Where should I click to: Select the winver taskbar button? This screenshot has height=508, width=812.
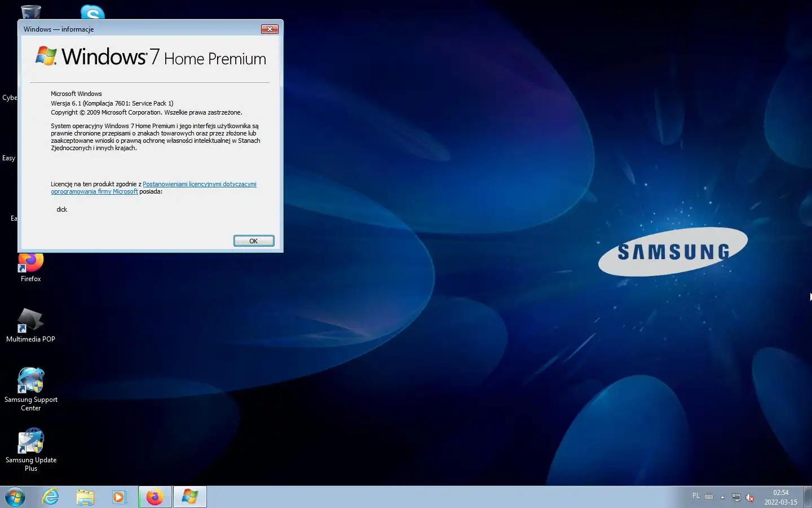point(190,497)
